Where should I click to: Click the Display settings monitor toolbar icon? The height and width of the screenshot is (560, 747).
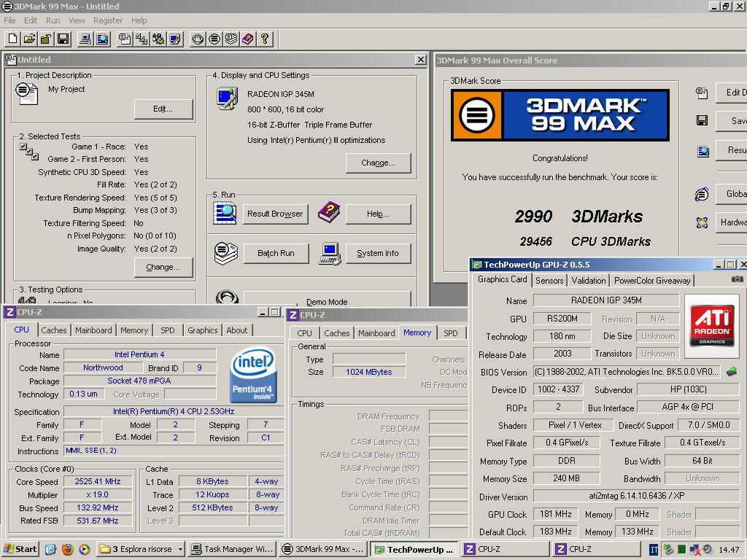(175, 39)
